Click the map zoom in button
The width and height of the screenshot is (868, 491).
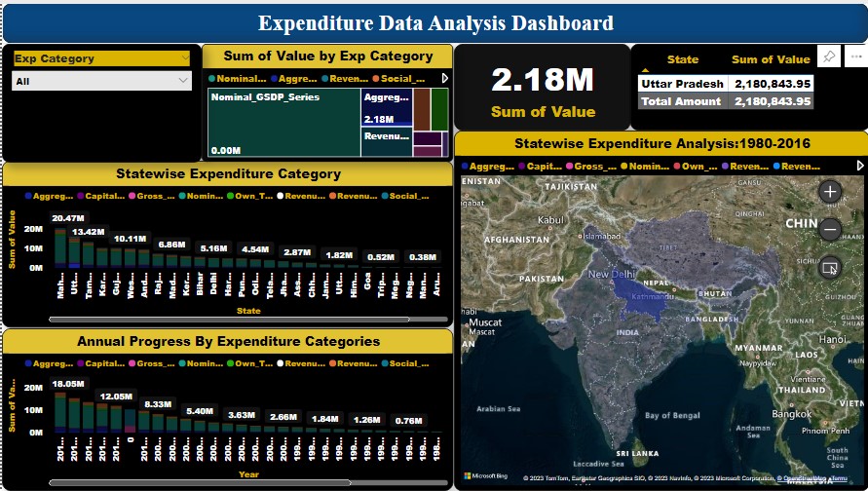(830, 192)
